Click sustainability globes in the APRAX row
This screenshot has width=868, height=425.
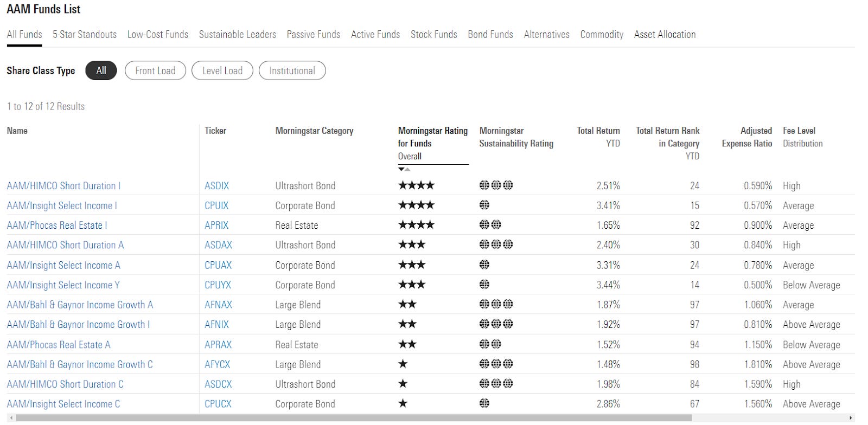490,344
